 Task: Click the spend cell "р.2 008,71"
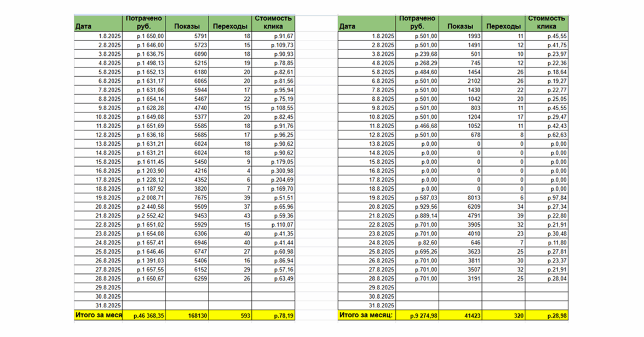[143, 198]
